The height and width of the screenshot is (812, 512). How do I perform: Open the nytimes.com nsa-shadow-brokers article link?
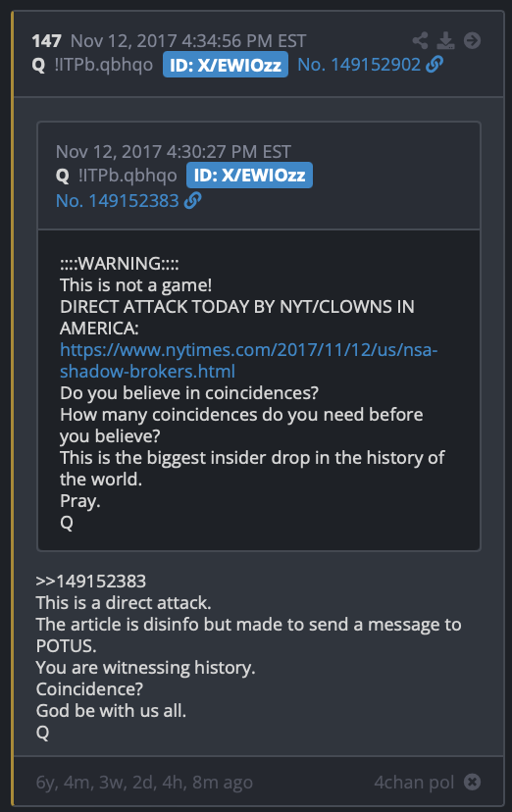(248, 361)
